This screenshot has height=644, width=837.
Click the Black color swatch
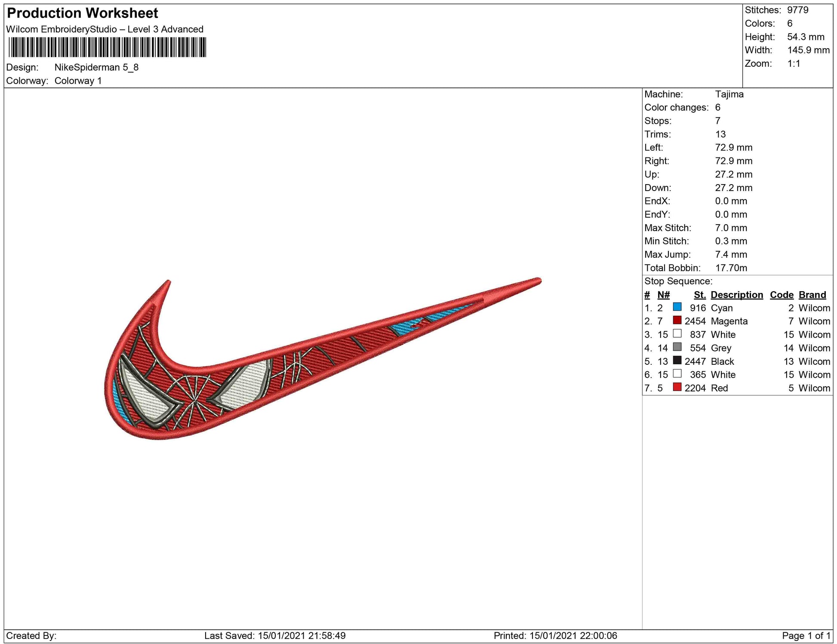677,360
